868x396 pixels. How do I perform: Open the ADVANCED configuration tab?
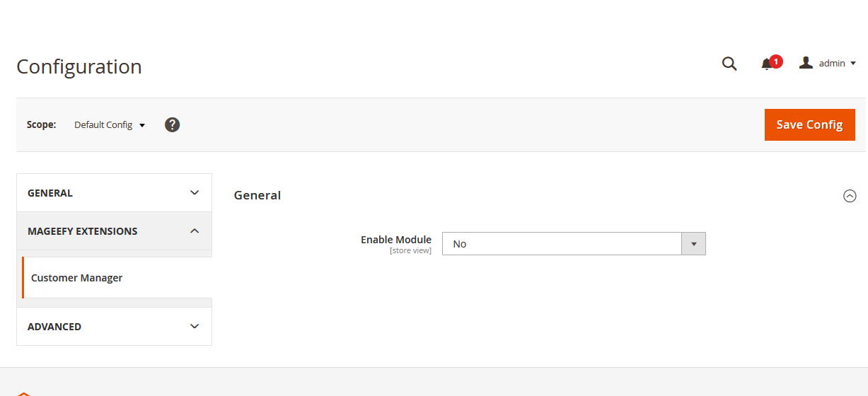coord(54,327)
